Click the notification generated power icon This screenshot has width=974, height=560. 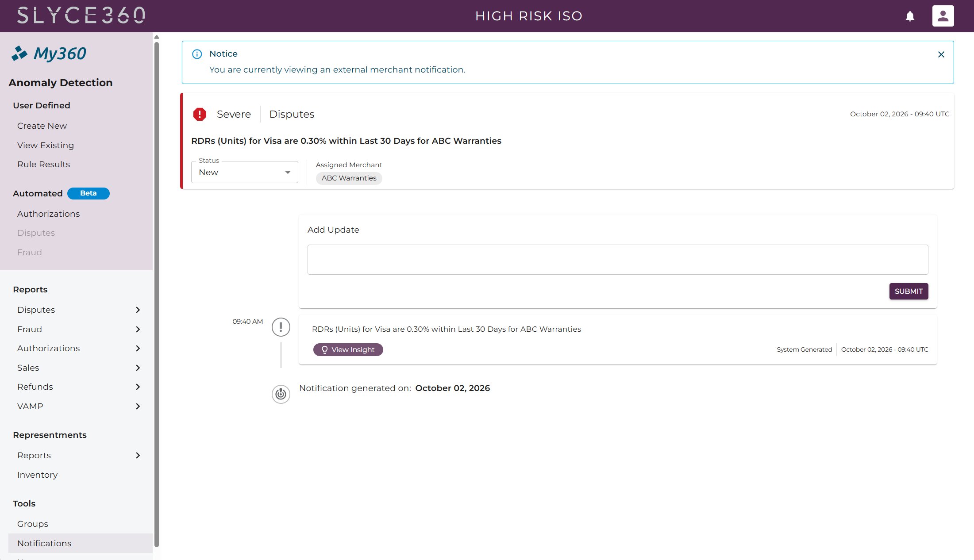[x=281, y=394]
